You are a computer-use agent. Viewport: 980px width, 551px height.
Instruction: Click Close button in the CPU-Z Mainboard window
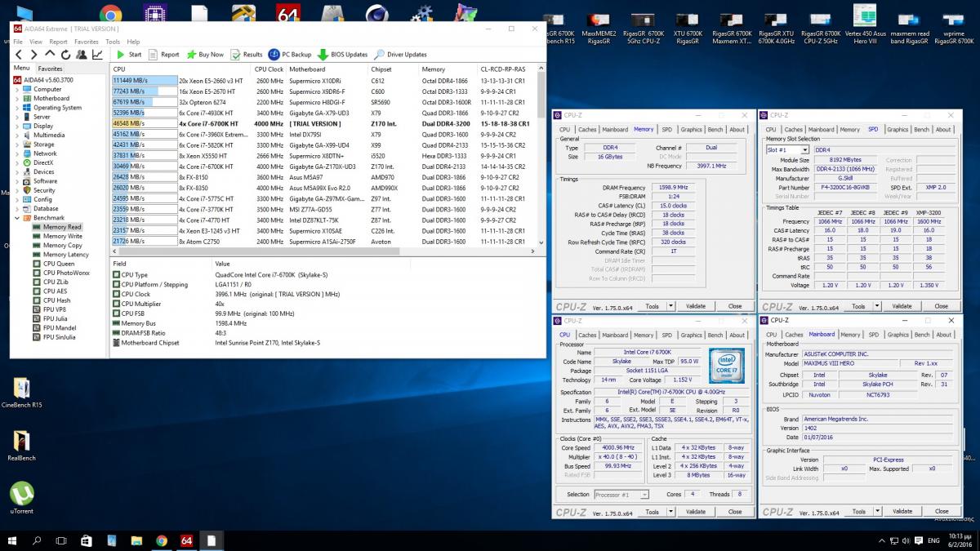941,512
